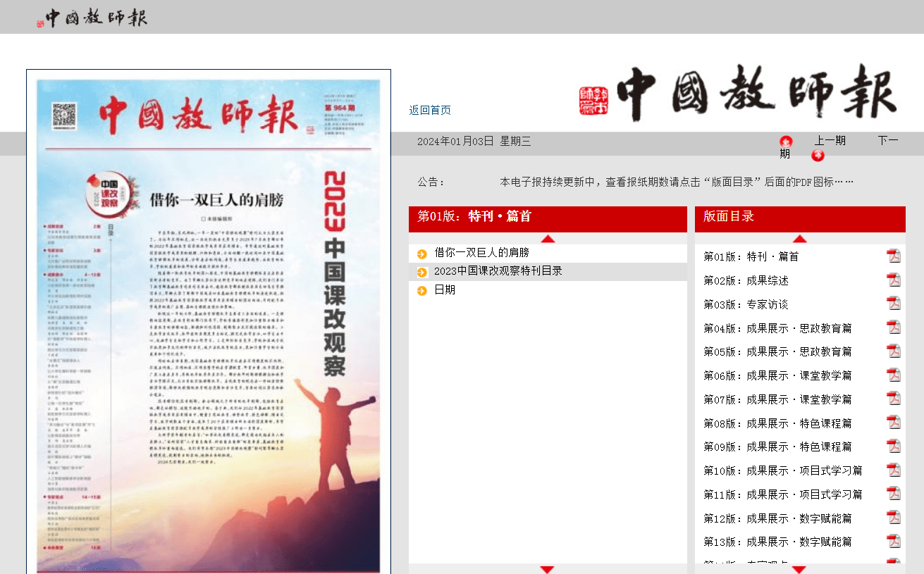Click red previous-issue icon before 上一期
924x574 pixels.
coord(786,142)
